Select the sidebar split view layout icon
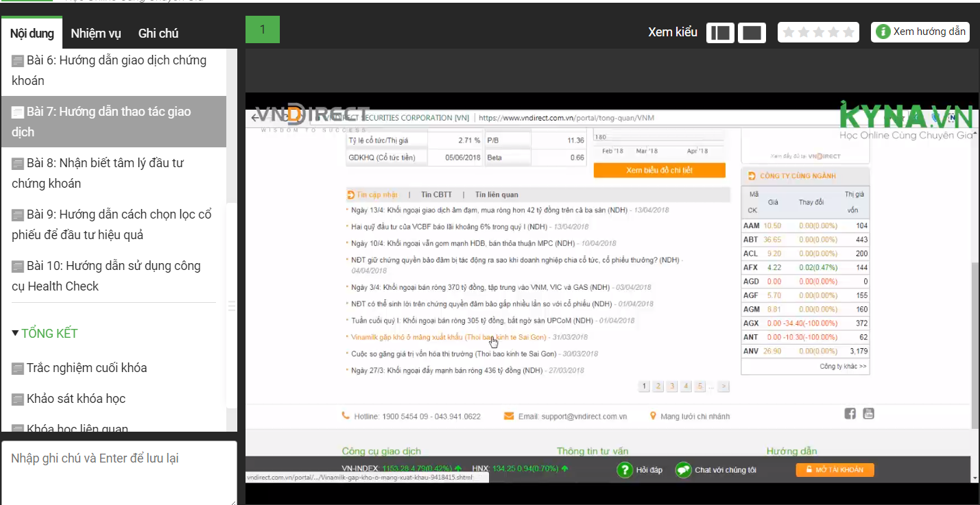This screenshot has width=980, height=505. coord(720,33)
